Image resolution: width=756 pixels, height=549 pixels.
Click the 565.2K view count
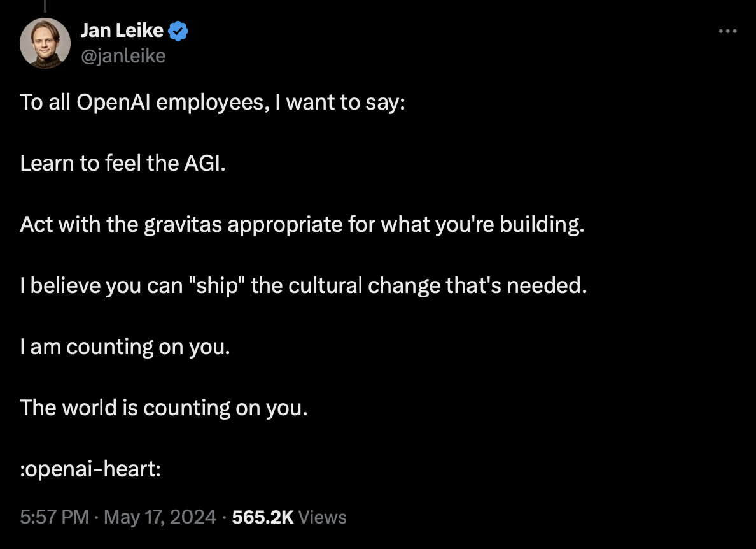[263, 517]
